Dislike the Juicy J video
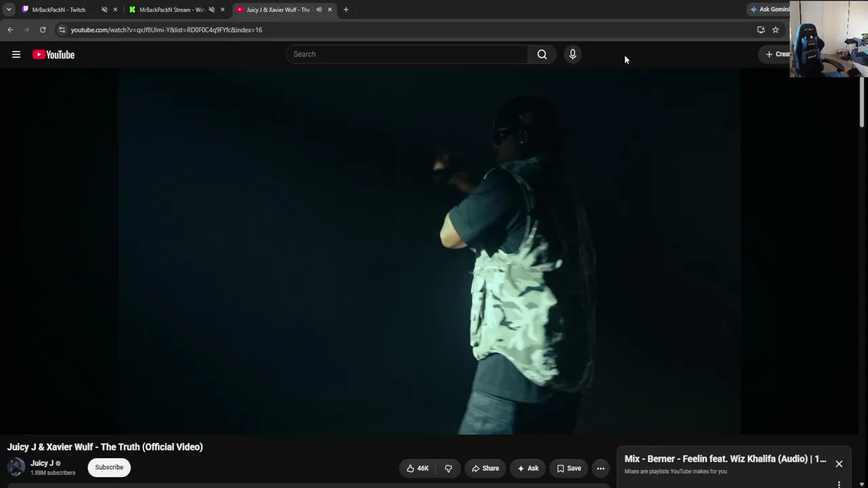 click(x=448, y=468)
